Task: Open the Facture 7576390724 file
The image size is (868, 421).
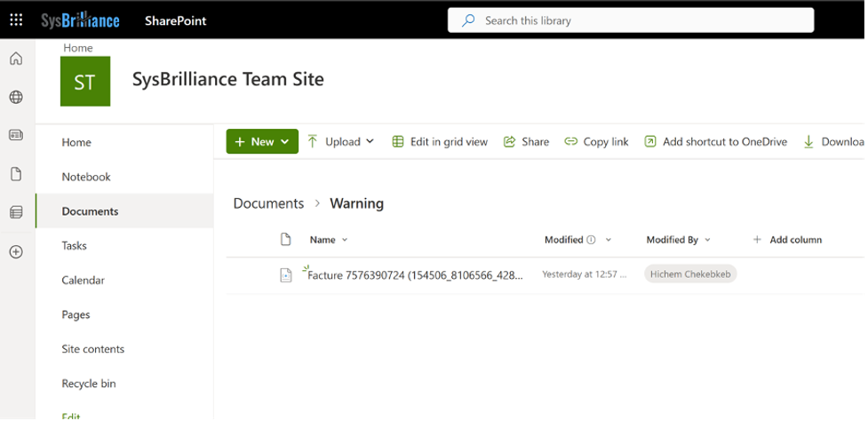Action: pyautogui.click(x=415, y=275)
